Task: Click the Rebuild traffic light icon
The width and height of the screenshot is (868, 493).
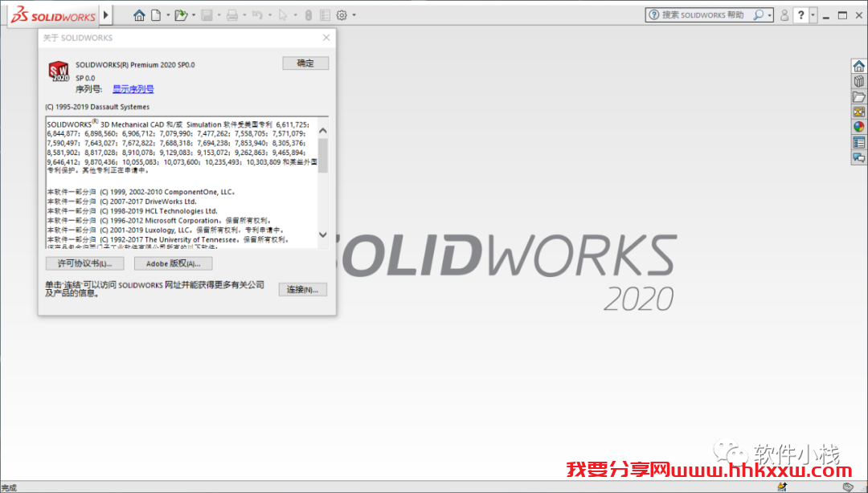Action: [309, 15]
